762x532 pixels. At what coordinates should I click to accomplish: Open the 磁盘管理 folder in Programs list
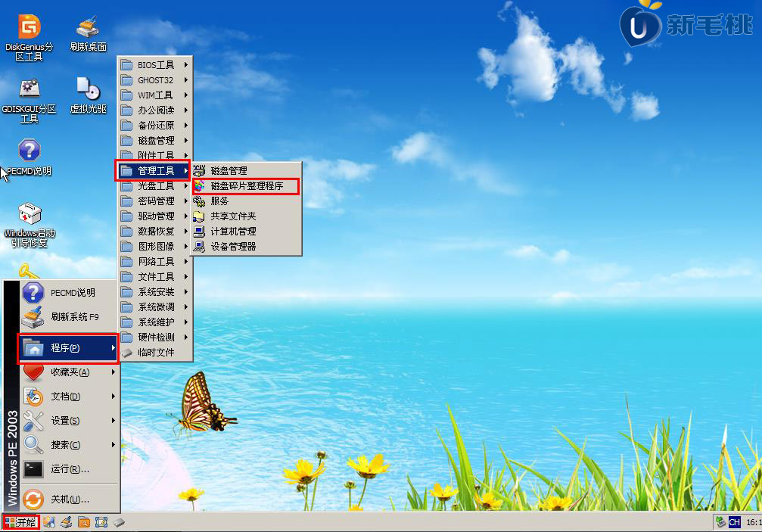(155, 141)
